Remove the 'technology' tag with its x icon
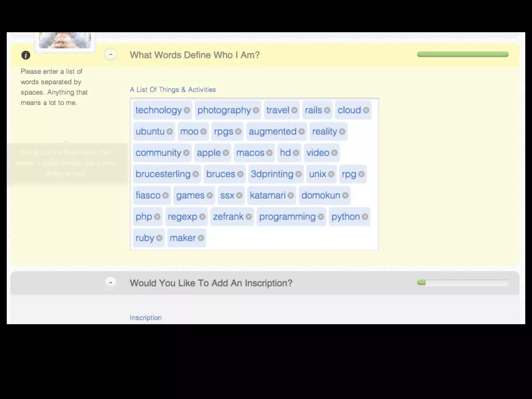Viewport: 532px width, 399px height. pos(187,110)
